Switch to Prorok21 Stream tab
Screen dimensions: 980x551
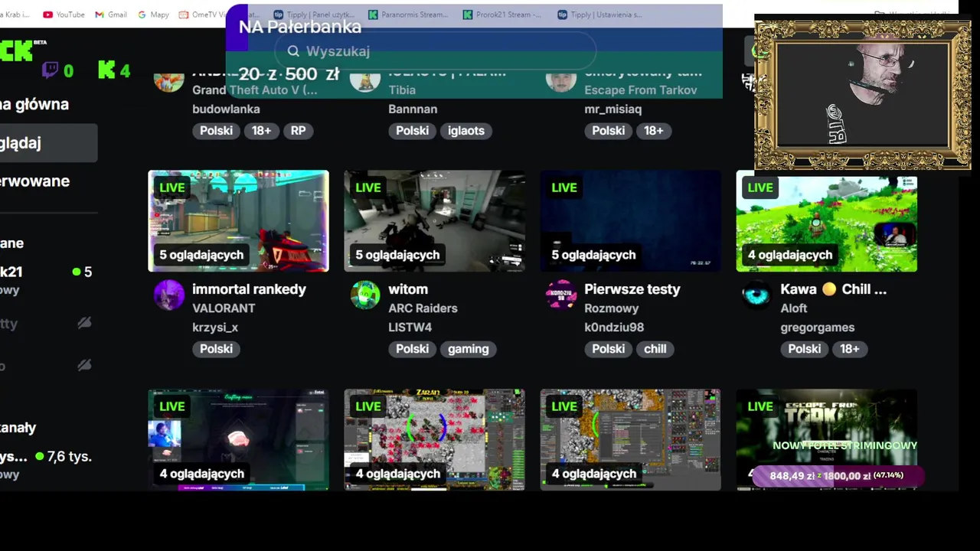tap(503, 15)
